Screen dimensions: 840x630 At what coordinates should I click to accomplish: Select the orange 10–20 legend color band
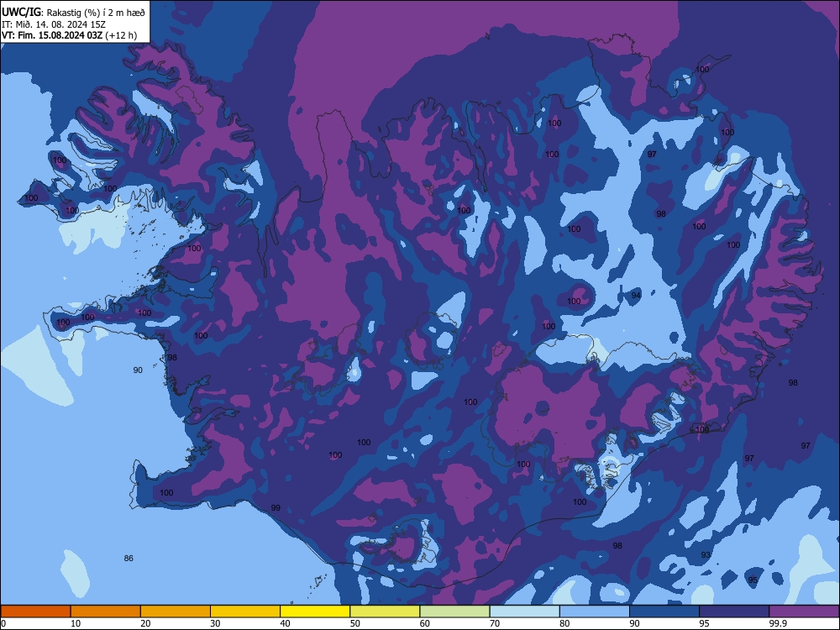pyautogui.click(x=106, y=612)
